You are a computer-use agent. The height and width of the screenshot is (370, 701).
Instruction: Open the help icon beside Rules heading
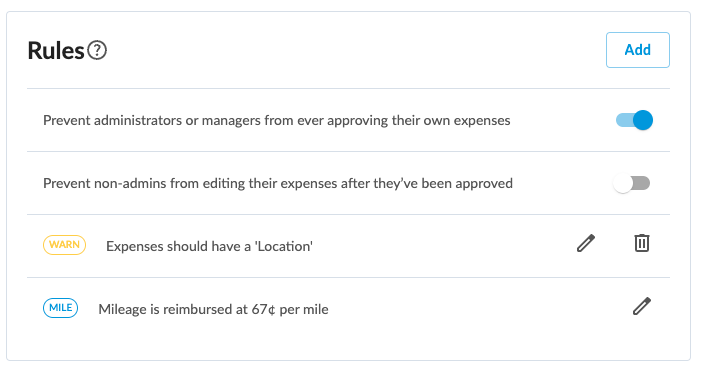97,50
